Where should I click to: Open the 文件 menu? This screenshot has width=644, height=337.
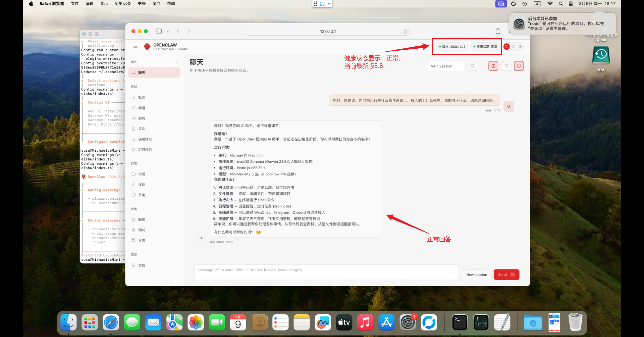coord(74,4)
